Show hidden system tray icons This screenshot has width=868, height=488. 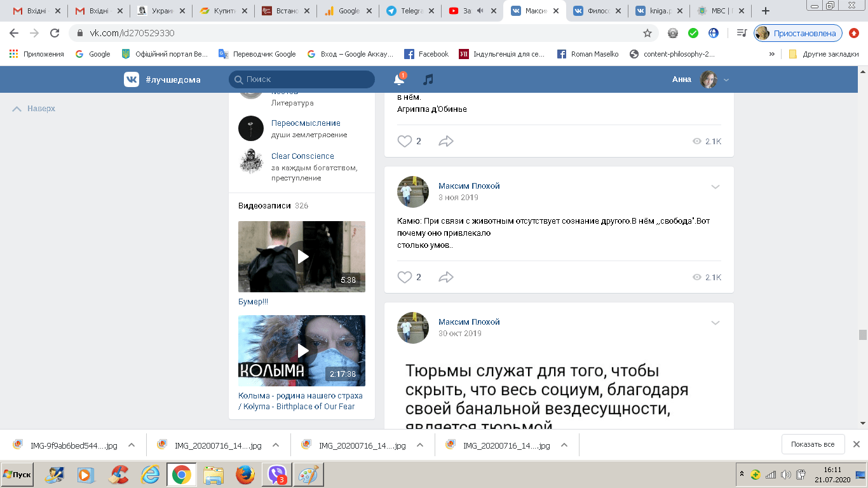click(x=742, y=474)
